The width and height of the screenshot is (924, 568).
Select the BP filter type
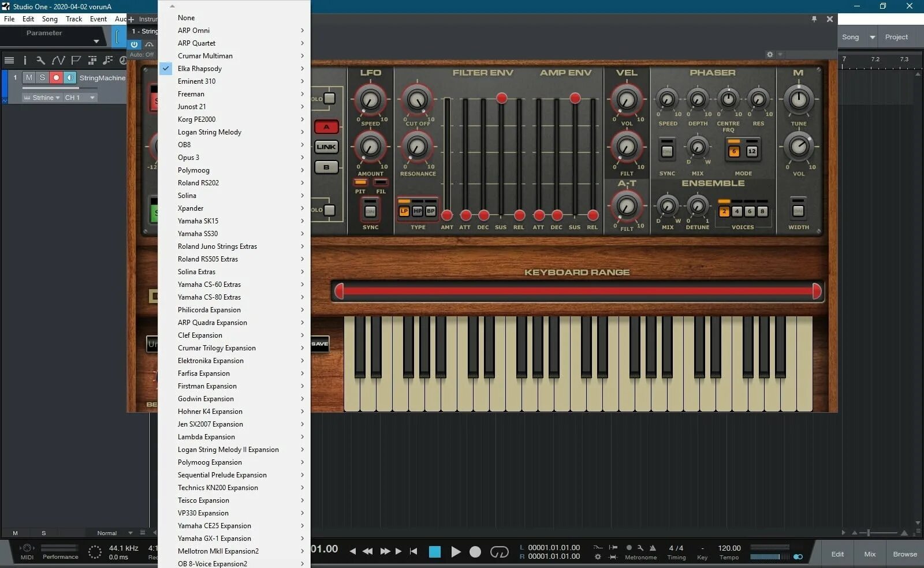click(431, 211)
